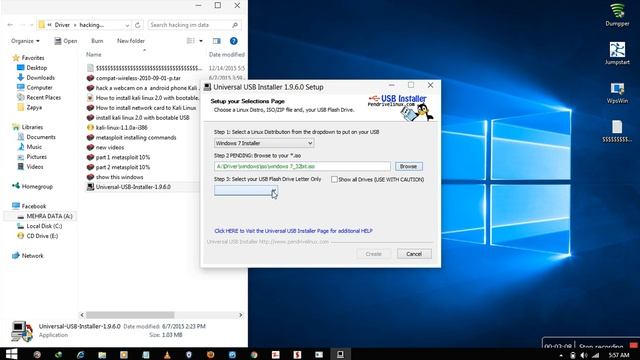640x360 pixels.
Task: Select the metasploit installing commands file
Action: 136,137
